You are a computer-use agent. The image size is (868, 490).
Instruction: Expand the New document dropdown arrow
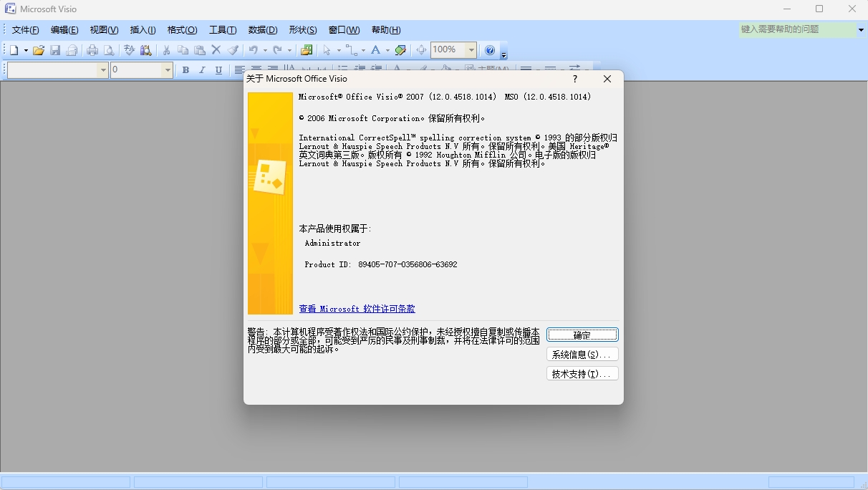point(26,50)
